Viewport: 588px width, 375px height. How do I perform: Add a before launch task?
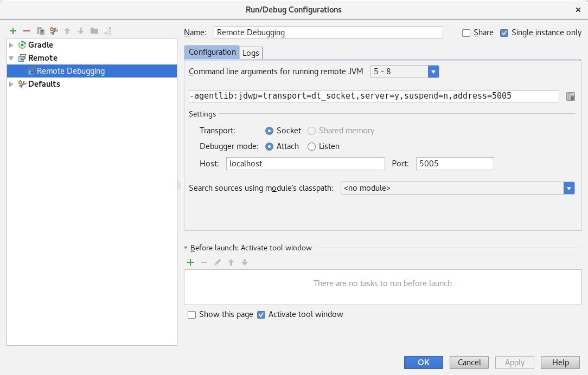190,262
